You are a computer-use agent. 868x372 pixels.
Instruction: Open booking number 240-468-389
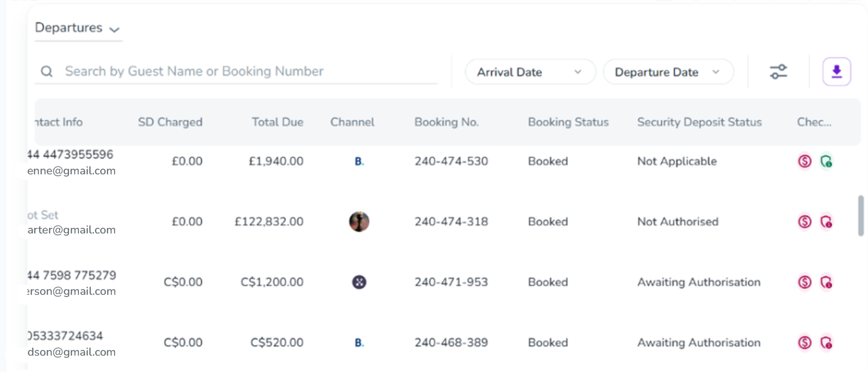click(x=451, y=343)
